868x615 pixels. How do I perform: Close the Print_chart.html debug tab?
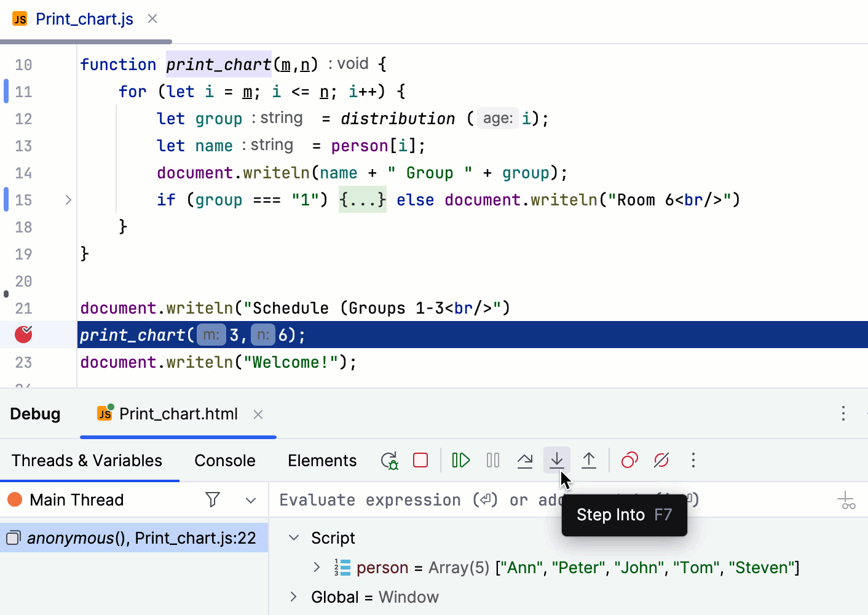258,415
